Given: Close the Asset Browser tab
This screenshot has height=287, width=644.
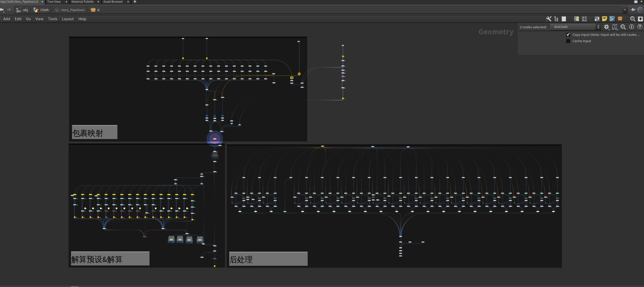Looking at the screenshot, I should point(128,2).
